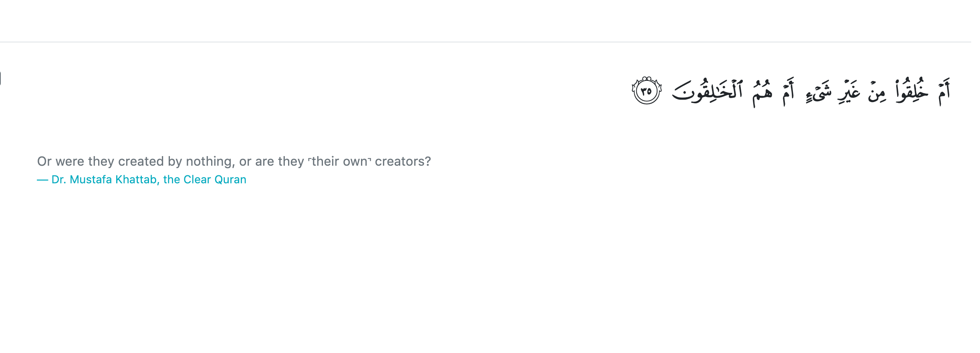Click the bracketed phrase "their own"

pyautogui.click(x=339, y=161)
